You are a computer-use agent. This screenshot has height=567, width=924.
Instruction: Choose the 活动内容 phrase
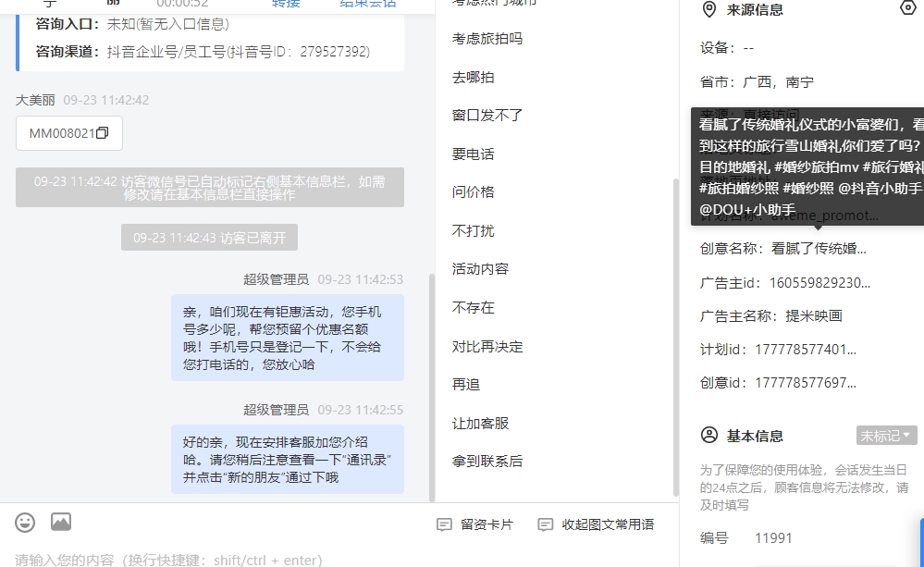click(480, 269)
